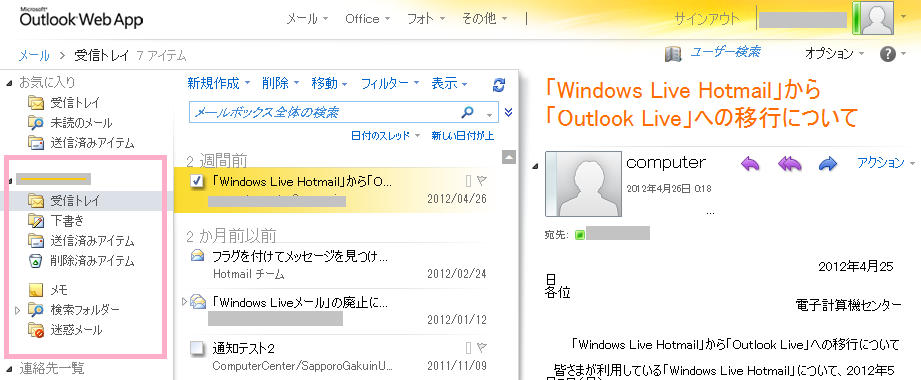Click the メール breadcrumb link
The width and height of the screenshot is (921, 380).
click(34, 56)
